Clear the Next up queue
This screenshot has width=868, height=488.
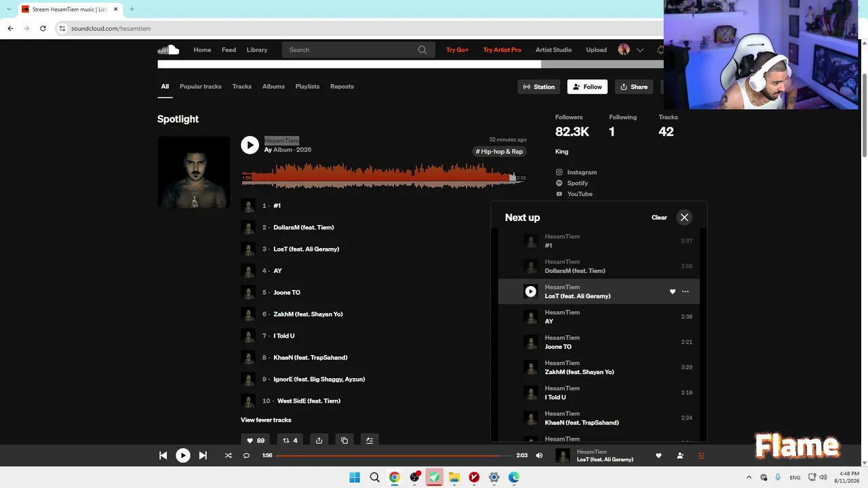pyautogui.click(x=659, y=218)
